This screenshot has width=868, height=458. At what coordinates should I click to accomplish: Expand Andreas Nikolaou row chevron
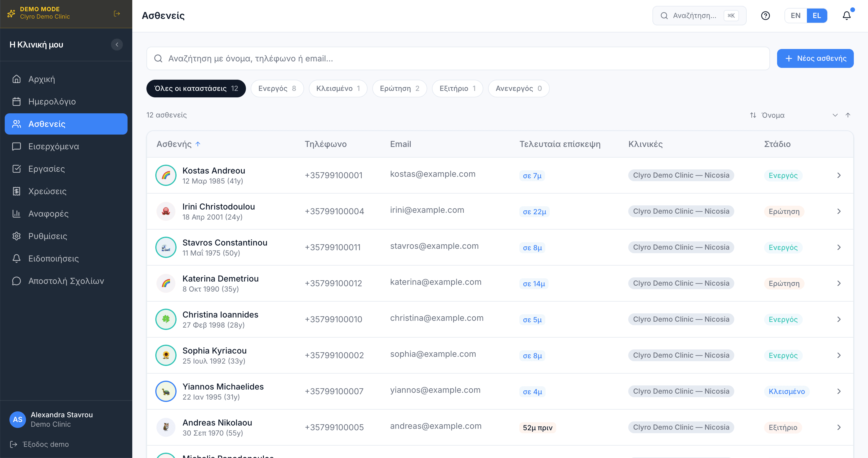click(x=839, y=427)
